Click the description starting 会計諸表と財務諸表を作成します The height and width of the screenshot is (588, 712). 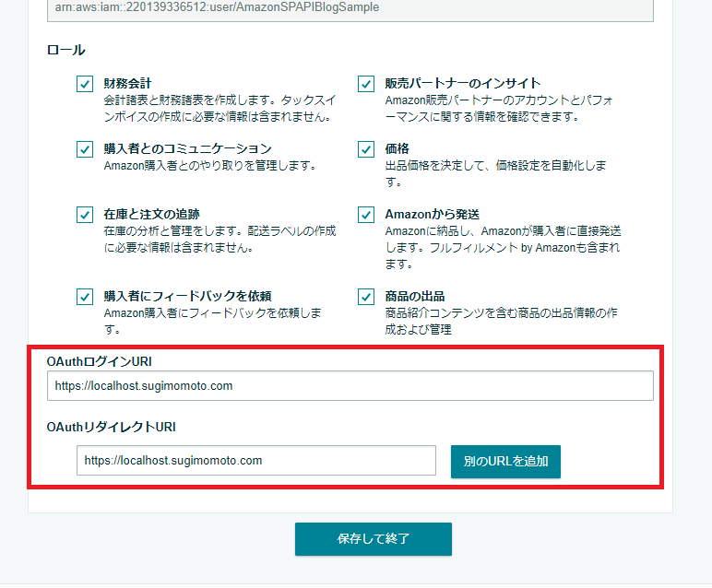[x=220, y=109]
